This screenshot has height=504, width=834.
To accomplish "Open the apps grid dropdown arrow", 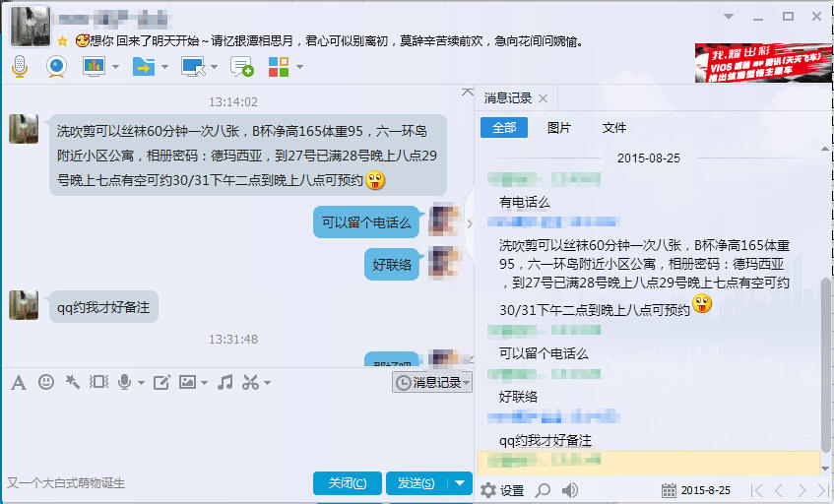I will (299, 67).
